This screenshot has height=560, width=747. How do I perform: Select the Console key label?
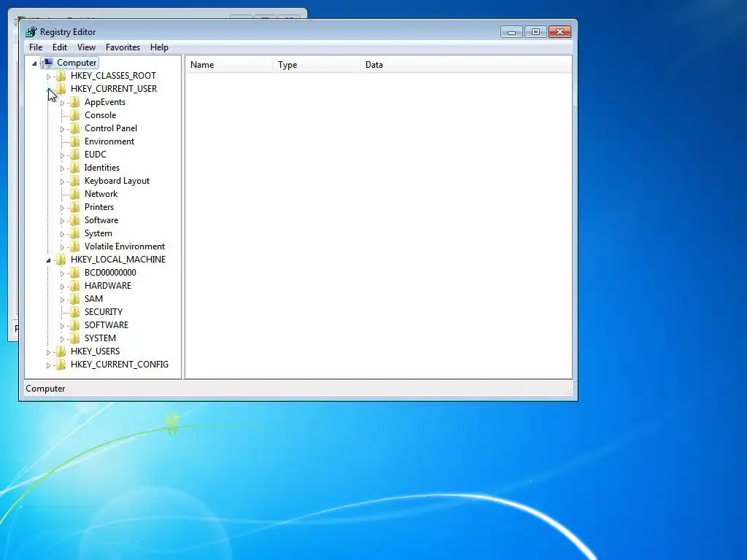tap(100, 115)
